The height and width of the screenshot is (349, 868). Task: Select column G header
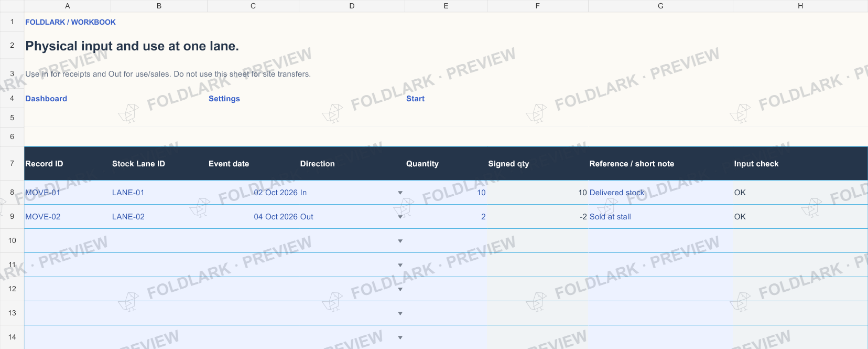(x=660, y=6)
